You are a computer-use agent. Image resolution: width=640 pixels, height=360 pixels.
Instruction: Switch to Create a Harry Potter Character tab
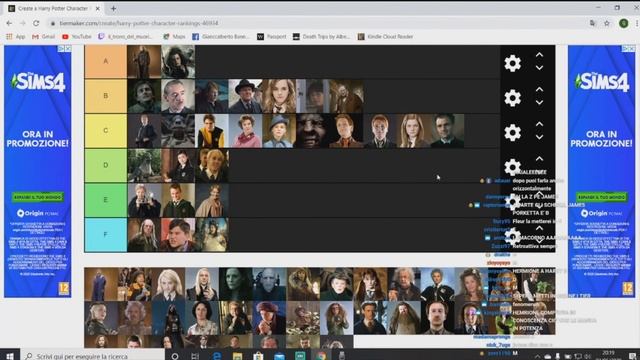(54, 8)
